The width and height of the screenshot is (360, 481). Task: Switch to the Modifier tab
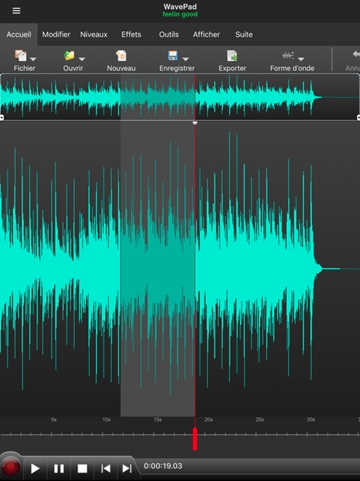click(x=56, y=34)
